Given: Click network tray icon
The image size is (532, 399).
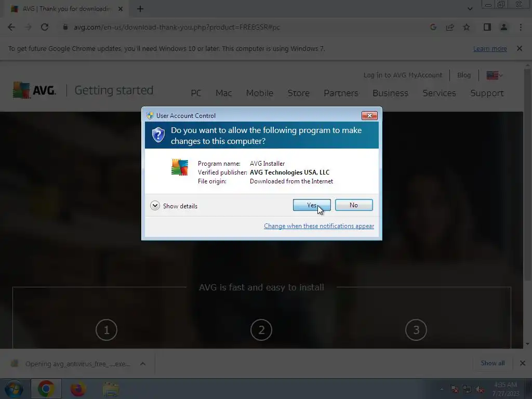Looking at the screenshot, I should pyautogui.click(x=467, y=389).
